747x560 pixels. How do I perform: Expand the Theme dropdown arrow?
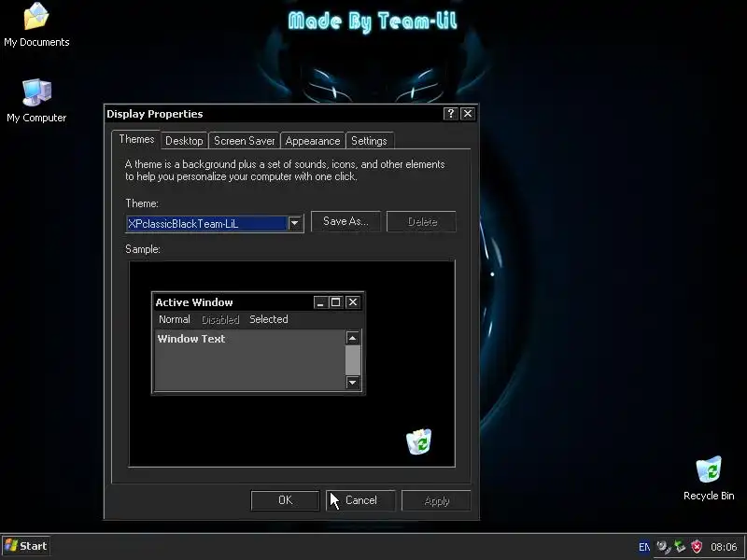tap(295, 223)
